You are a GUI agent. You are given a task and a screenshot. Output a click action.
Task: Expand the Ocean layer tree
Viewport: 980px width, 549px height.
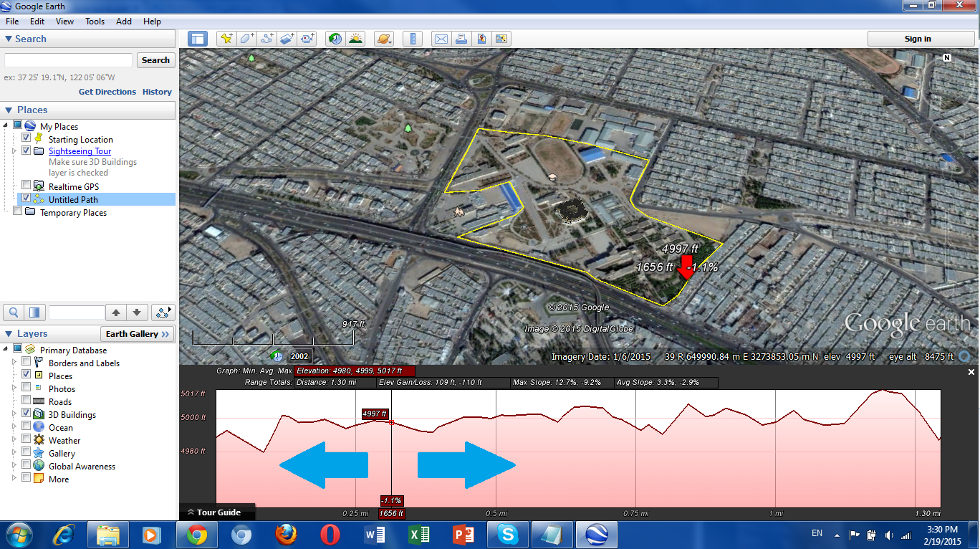(x=14, y=427)
